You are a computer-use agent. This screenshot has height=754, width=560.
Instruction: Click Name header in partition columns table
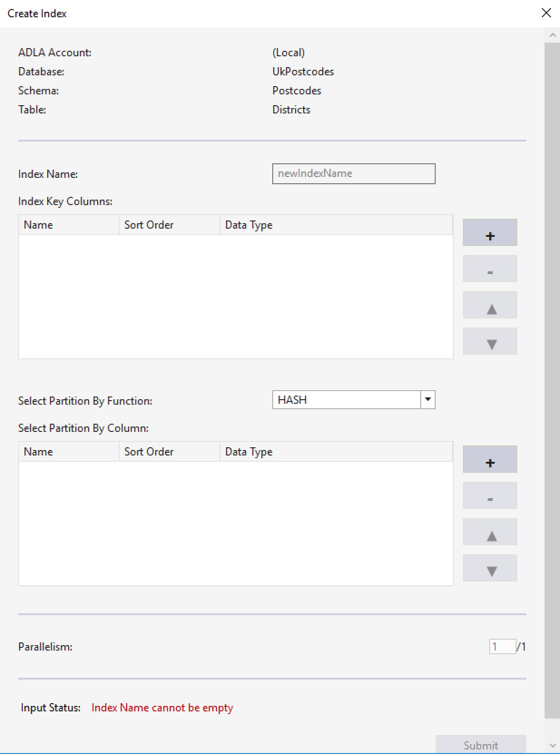68,452
